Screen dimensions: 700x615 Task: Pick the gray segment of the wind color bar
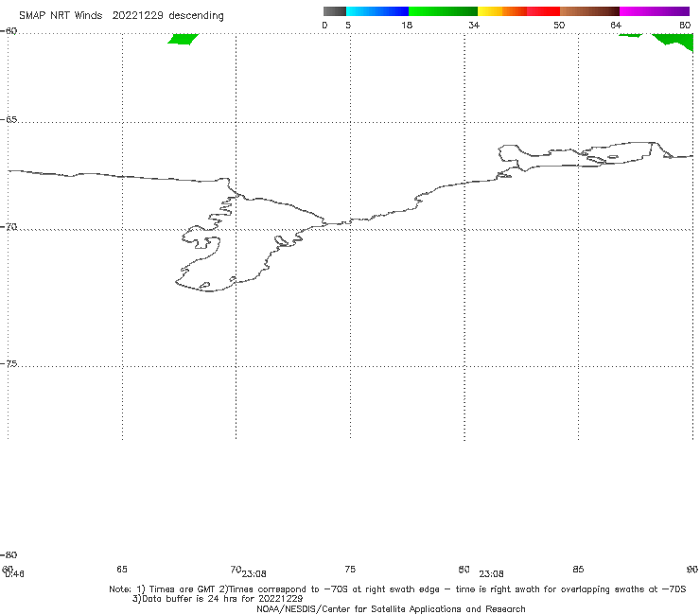click(334, 11)
